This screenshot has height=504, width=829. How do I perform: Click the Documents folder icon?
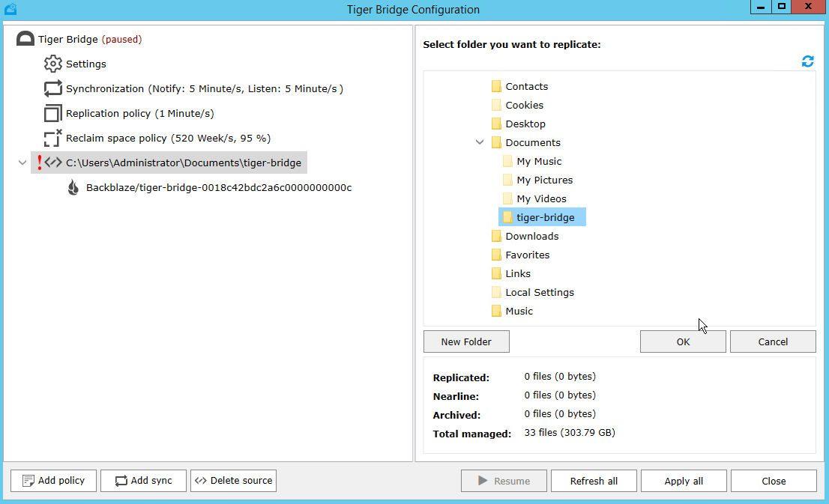[x=496, y=142]
